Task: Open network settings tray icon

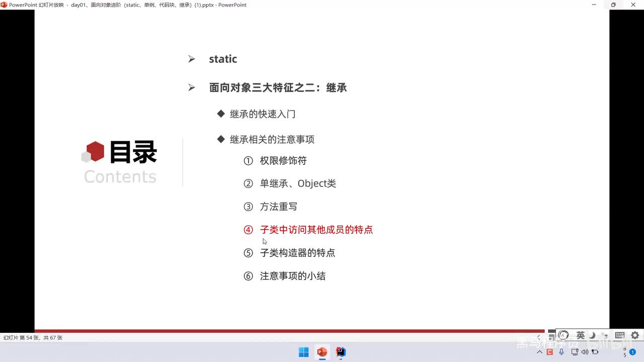Action: click(575, 352)
